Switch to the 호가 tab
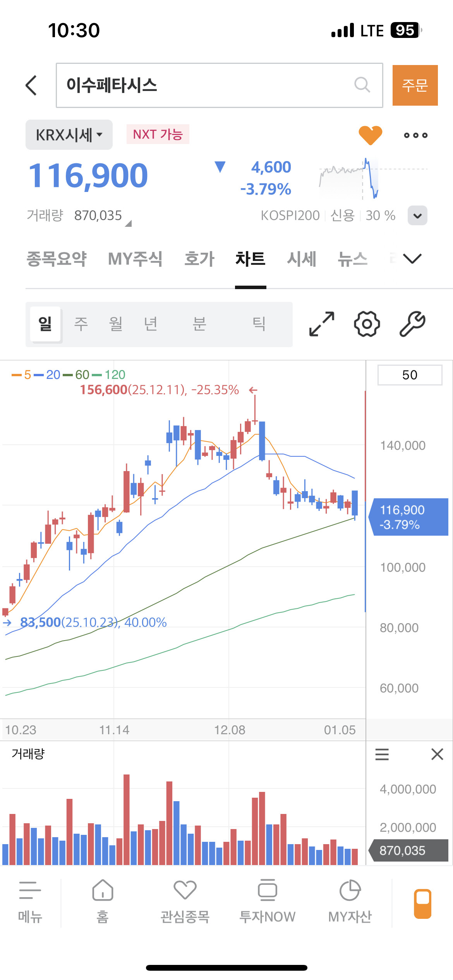Image resolution: width=453 pixels, height=980 pixels. (199, 259)
